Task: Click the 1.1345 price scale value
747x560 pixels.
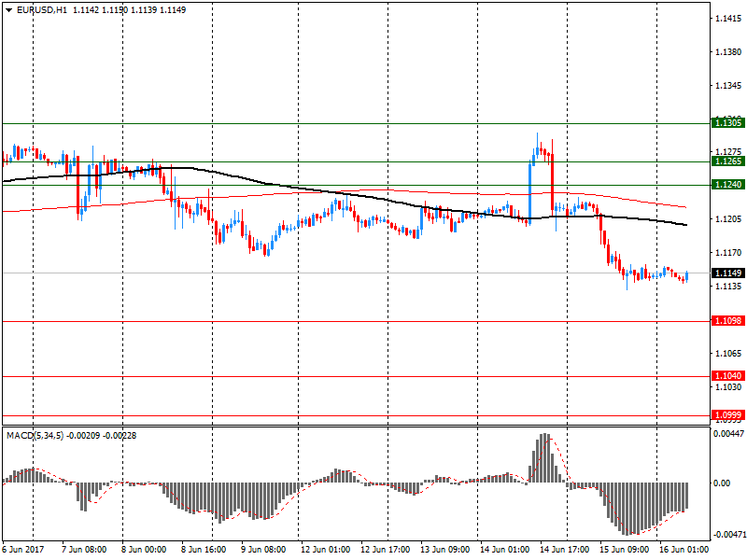Action: pyautogui.click(x=728, y=86)
